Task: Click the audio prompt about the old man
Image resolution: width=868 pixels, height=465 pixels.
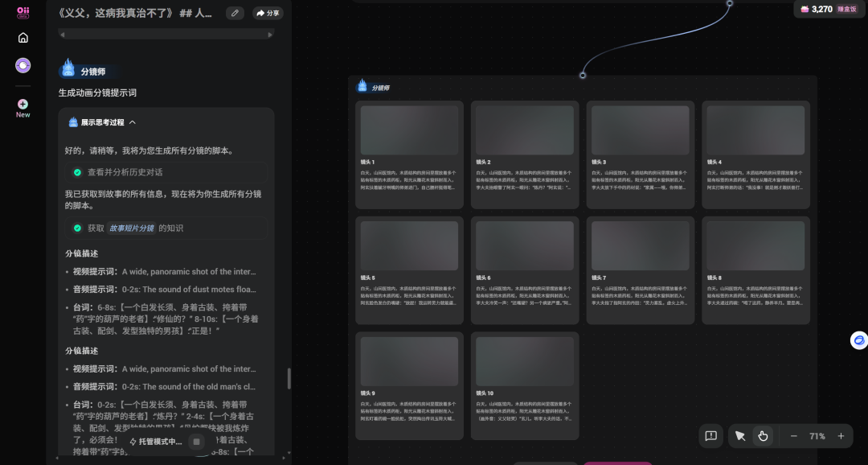Action: [165, 387]
